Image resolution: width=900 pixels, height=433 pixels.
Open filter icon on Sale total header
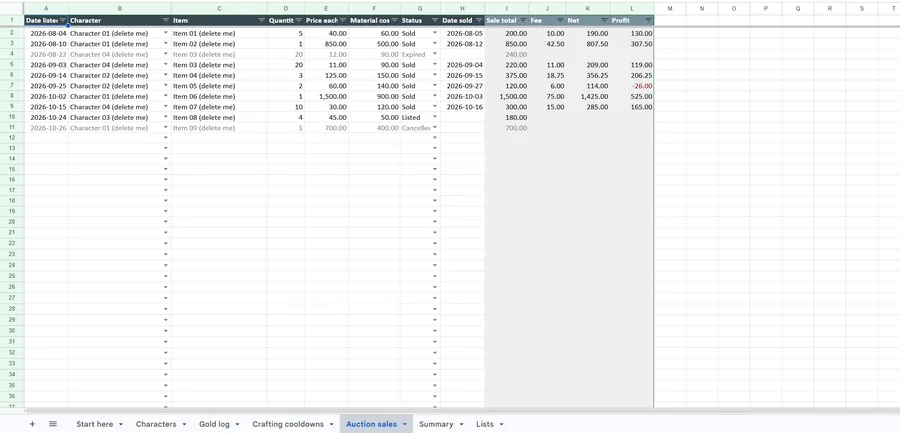[523, 20]
